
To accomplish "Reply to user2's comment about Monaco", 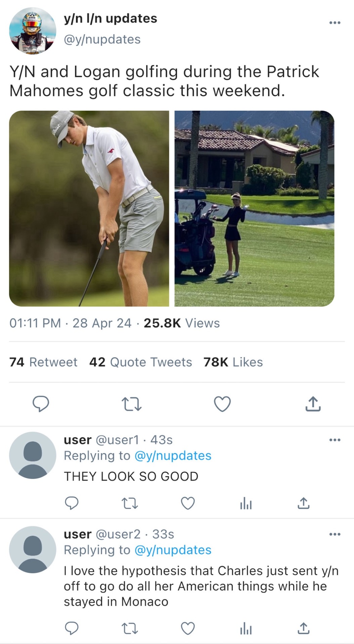I will [72, 628].
